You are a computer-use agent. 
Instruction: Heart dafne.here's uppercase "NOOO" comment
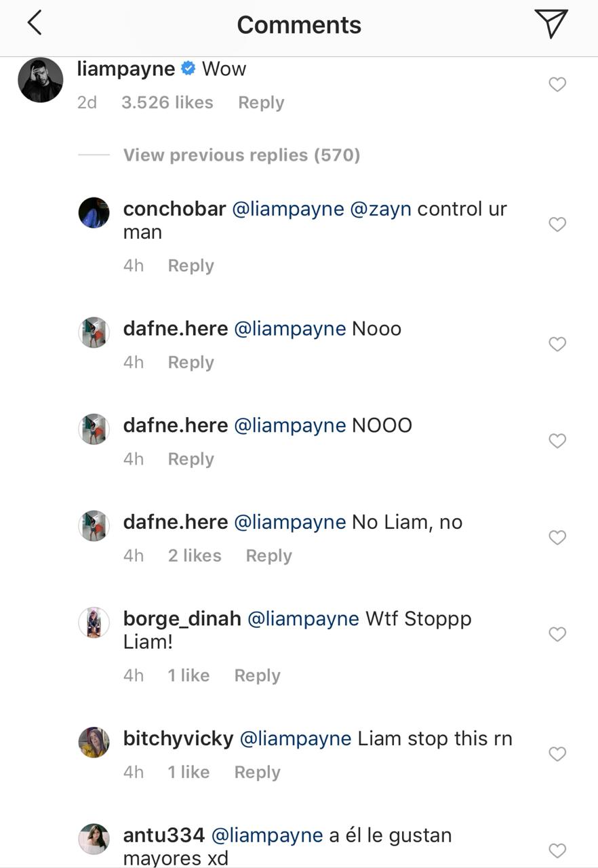[x=557, y=441]
